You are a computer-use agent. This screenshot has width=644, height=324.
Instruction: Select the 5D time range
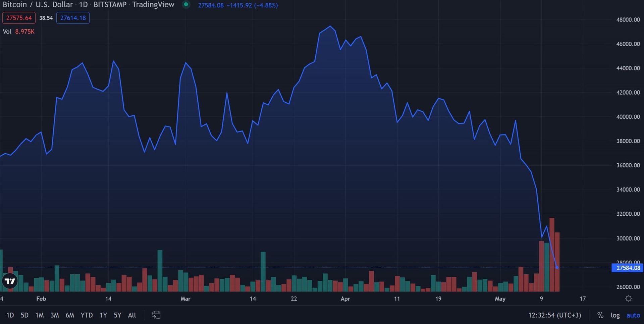point(24,315)
